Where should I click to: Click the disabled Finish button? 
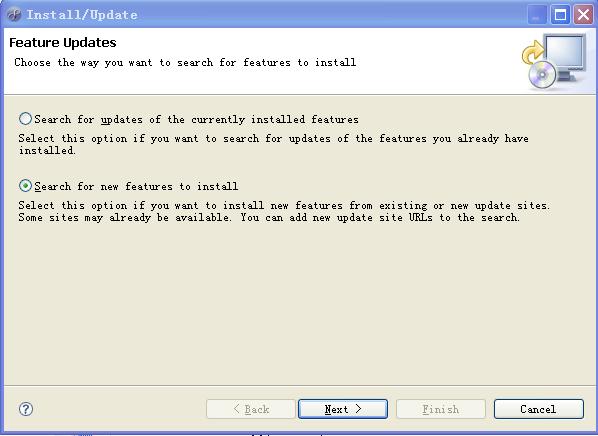[x=440, y=409]
